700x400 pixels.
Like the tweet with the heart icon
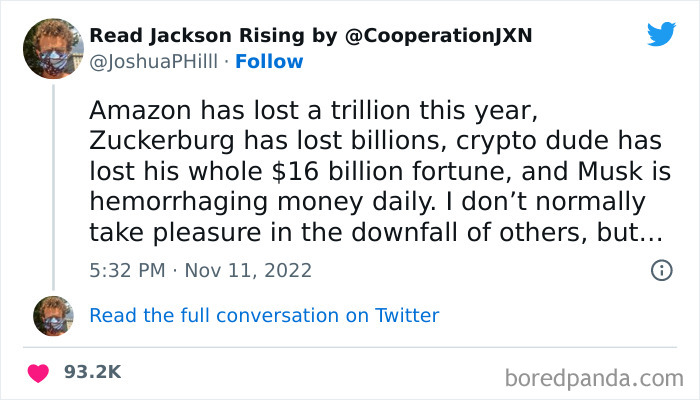coord(39,372)
